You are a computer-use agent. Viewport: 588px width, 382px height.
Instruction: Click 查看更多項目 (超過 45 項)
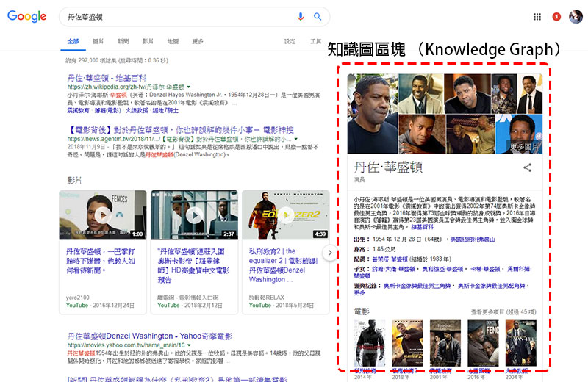click(x=503, y=312)
